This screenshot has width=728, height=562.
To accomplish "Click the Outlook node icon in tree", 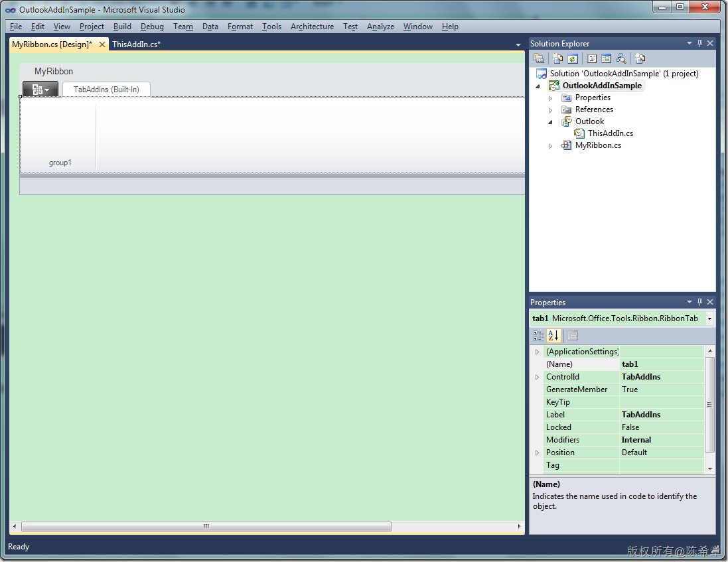I will pos(567,121).
